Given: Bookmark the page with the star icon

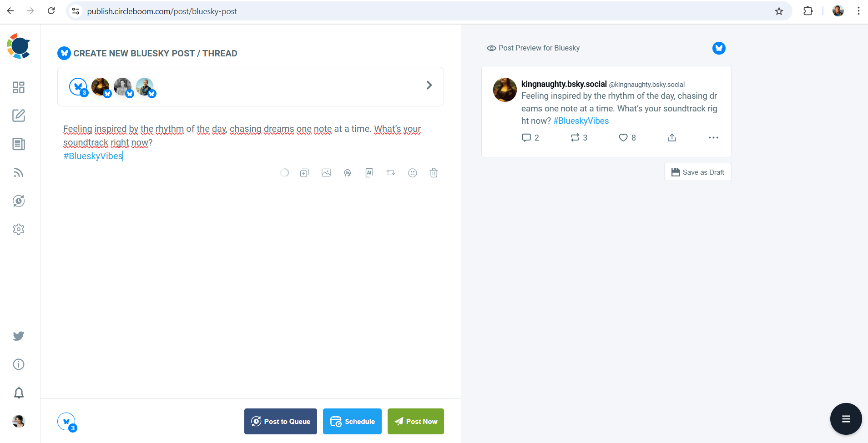Looking at the screenshot, I should click(x=779, y=11).
